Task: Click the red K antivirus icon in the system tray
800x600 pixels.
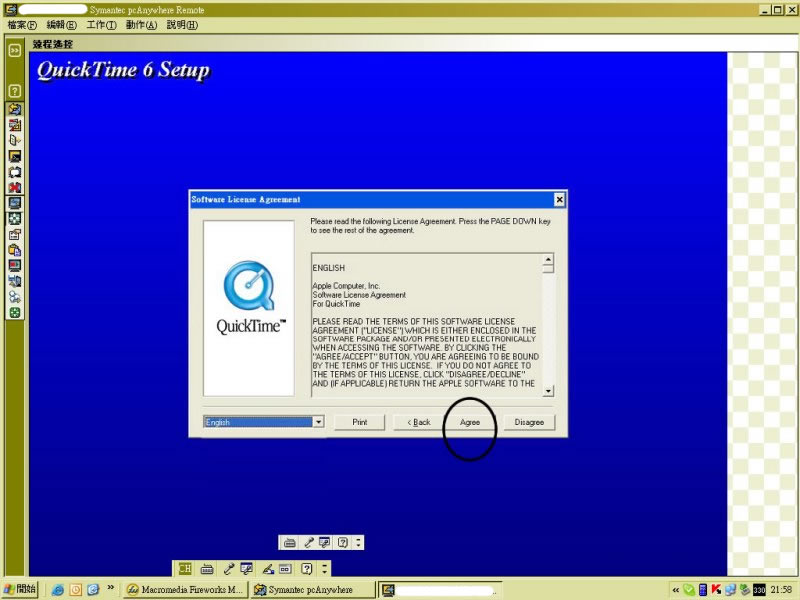Action: click(x=716, y=590)
